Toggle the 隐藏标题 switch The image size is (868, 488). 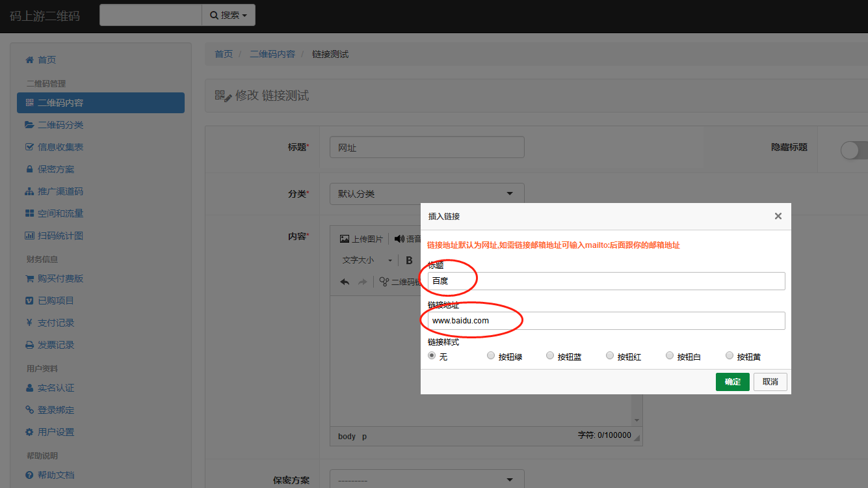click(853, 150)
